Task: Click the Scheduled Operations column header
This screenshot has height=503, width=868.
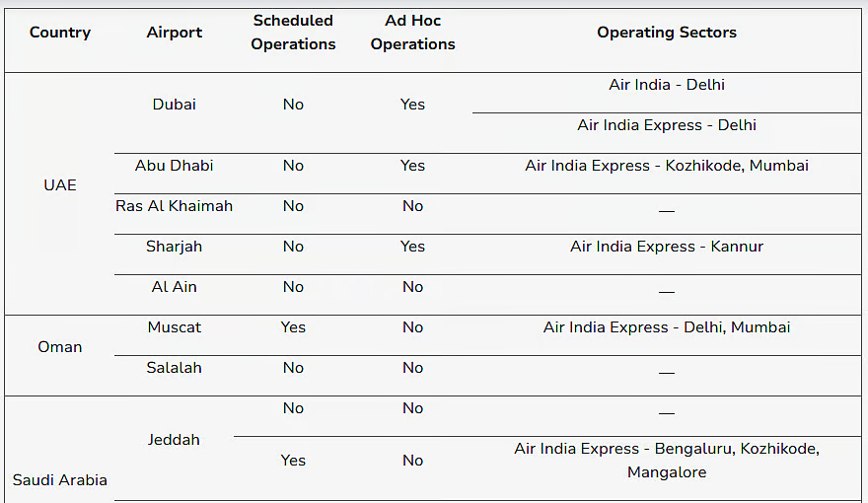Action: [x=293, y=33]
